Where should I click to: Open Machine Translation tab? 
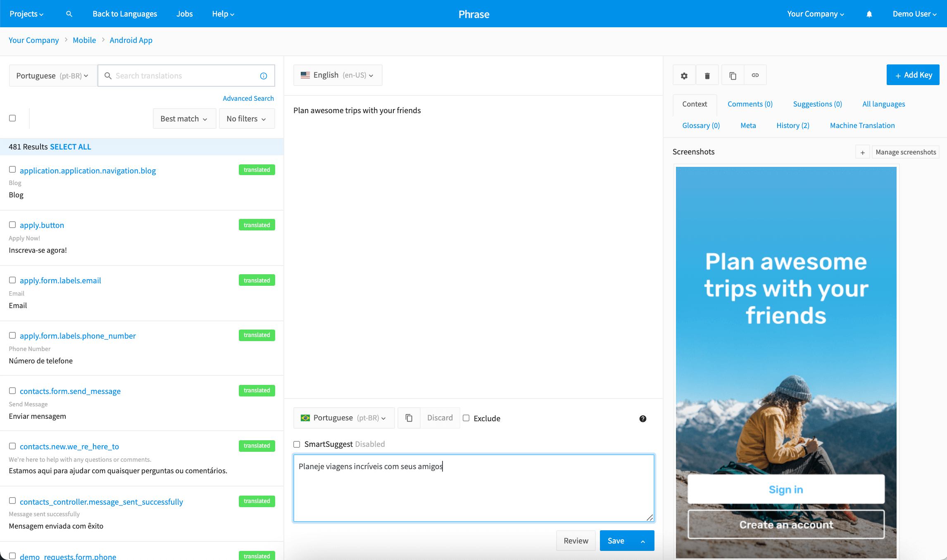tap(862, 126)
